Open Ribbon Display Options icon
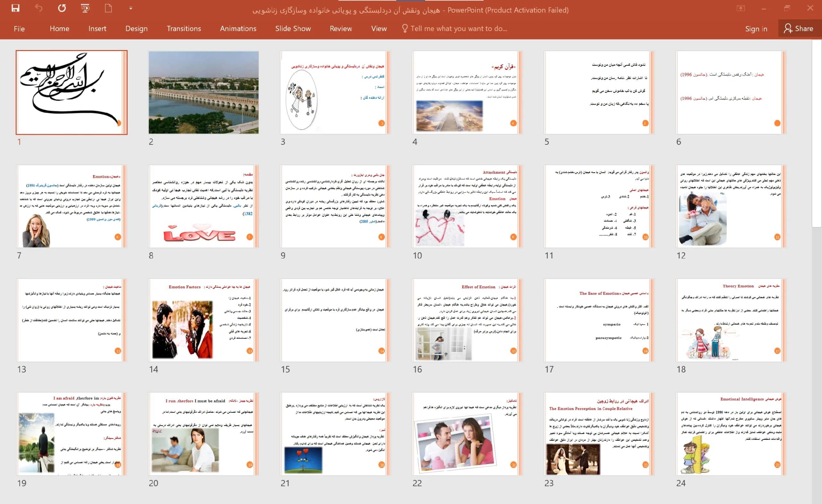The width and height of the screenshot is (822, 504). [x=740, y=8]
